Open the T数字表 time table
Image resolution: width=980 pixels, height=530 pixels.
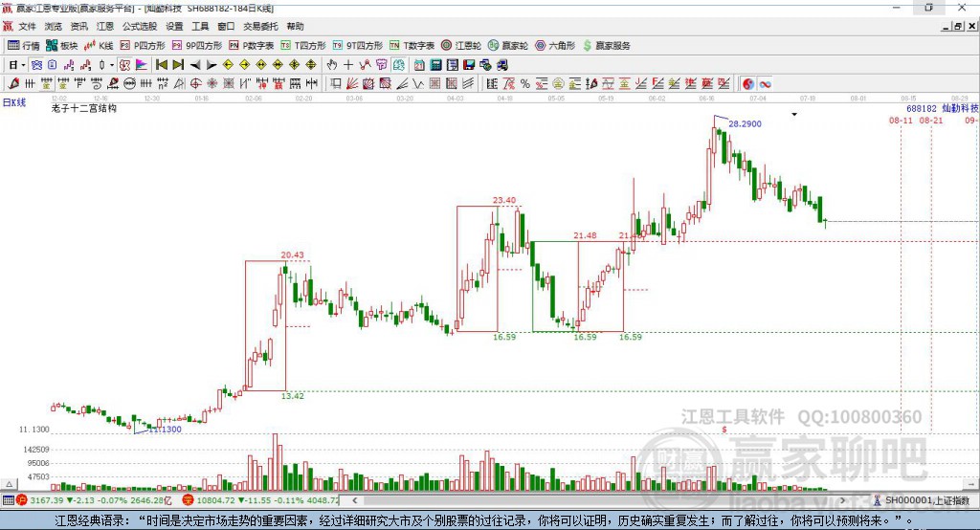pyautogui.click(x=412, y=46)
